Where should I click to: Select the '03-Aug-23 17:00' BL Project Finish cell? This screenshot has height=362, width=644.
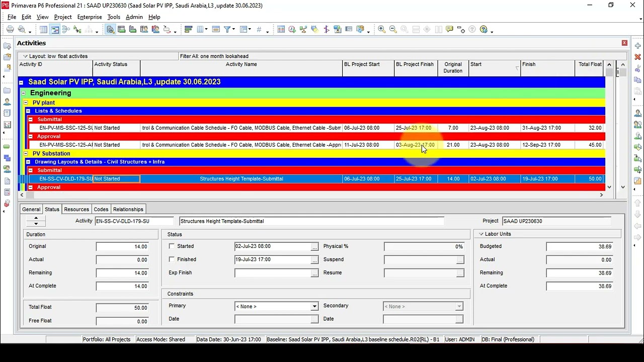tap(415, 145)
